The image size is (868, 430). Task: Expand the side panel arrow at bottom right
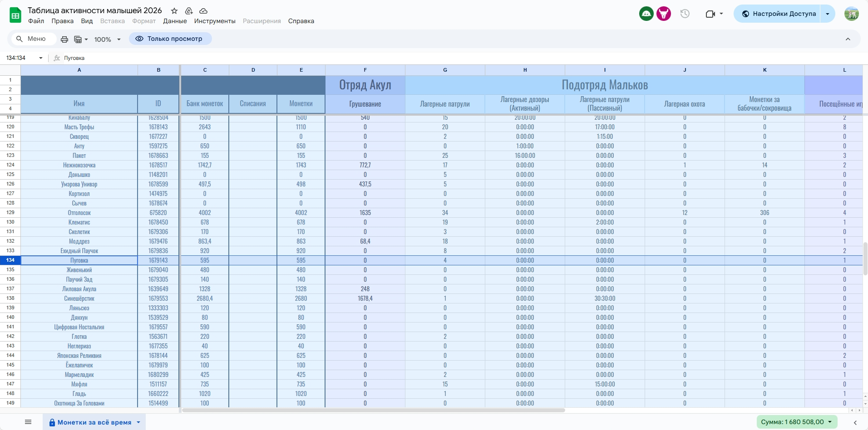[x=855, y=422]
